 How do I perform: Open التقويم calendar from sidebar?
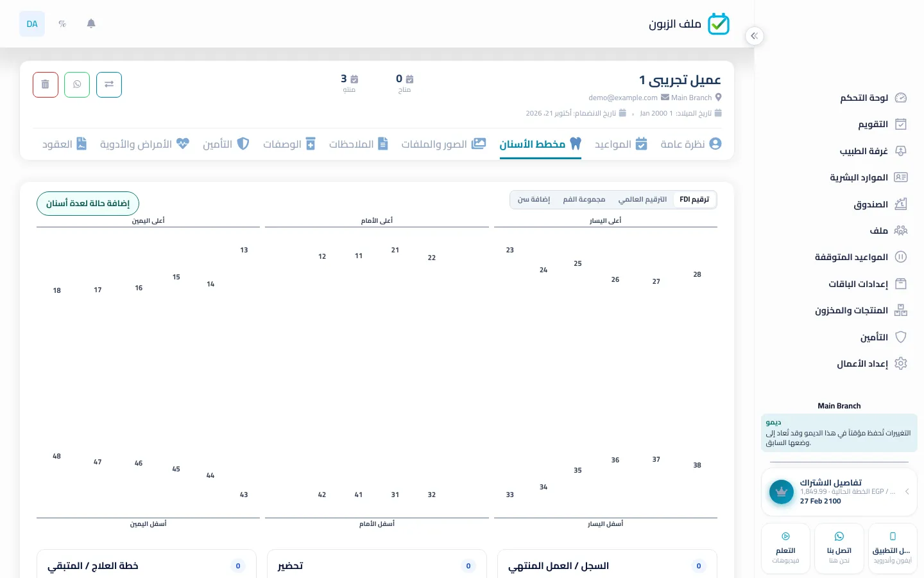click(873, 124)
